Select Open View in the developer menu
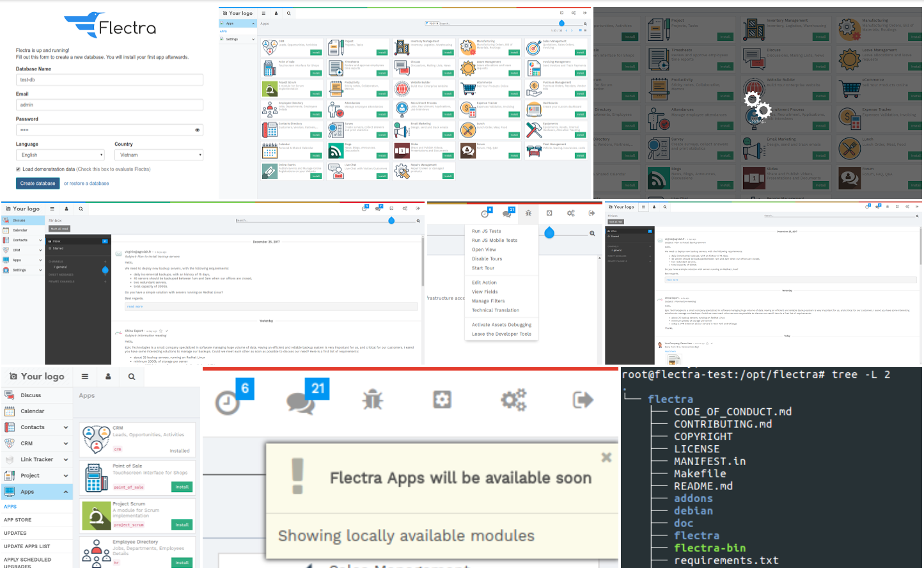The image size is (924, 568). [x=484, y=249]
